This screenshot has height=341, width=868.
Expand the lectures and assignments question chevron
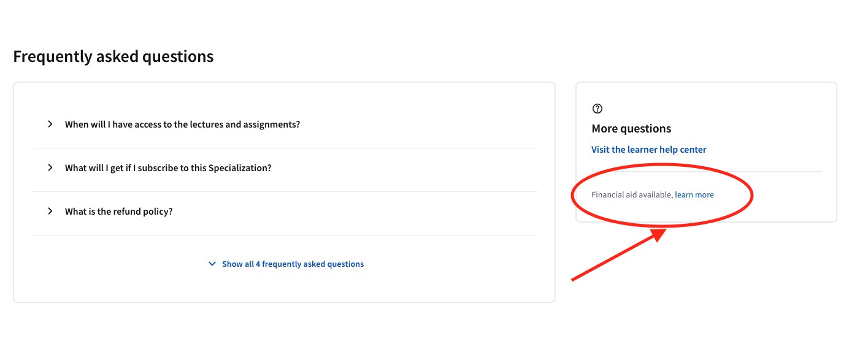50,124
